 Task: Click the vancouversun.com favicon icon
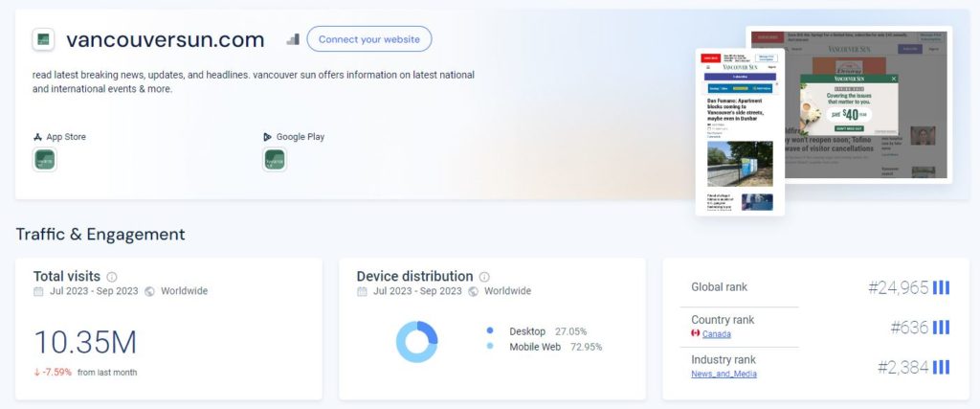[x=43, y=39]
